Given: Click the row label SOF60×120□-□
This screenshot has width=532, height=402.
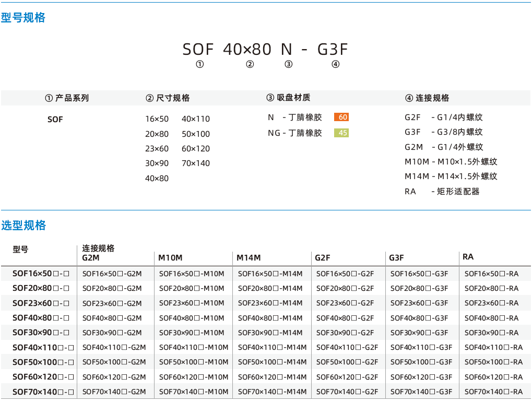Looking at the screenshot, I should click(43, 377).
